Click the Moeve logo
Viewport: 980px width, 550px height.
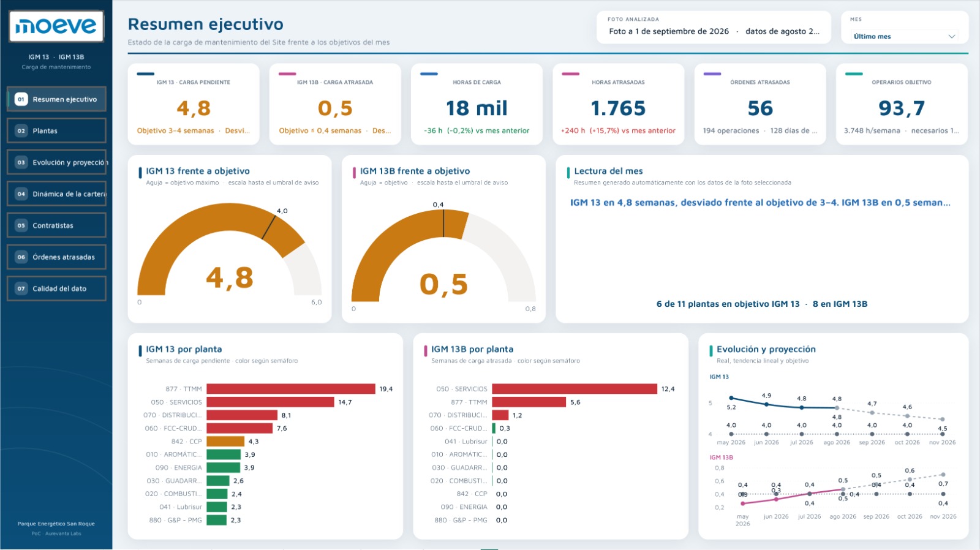pyautogui.click(x=56, y=26)
